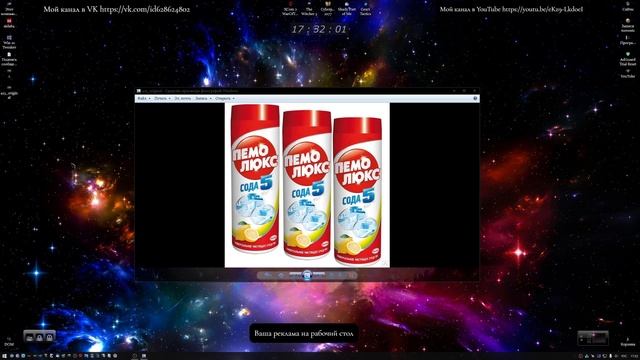Open the AdGuard Trial Reset desktop icon
This screenshot has width=640, height=360.
pos(628,59)
